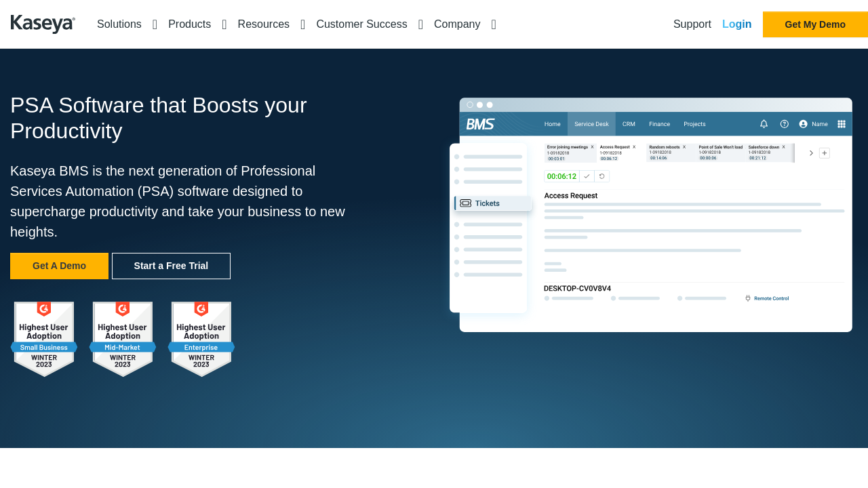This screenshot has height=488, width=868.
Task: Click the Login link
Action: [x=737, y=24]
